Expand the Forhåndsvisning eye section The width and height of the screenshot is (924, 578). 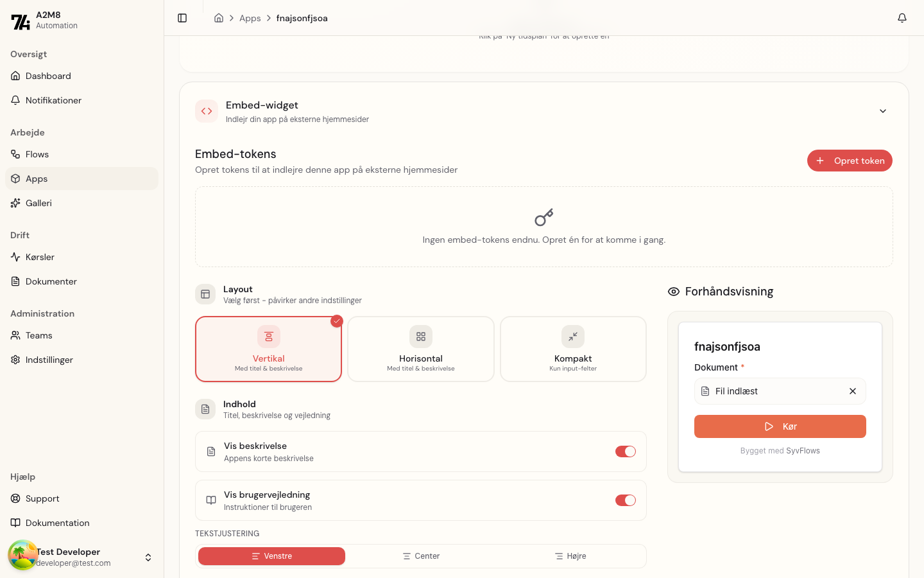click(x=673, y=291)
